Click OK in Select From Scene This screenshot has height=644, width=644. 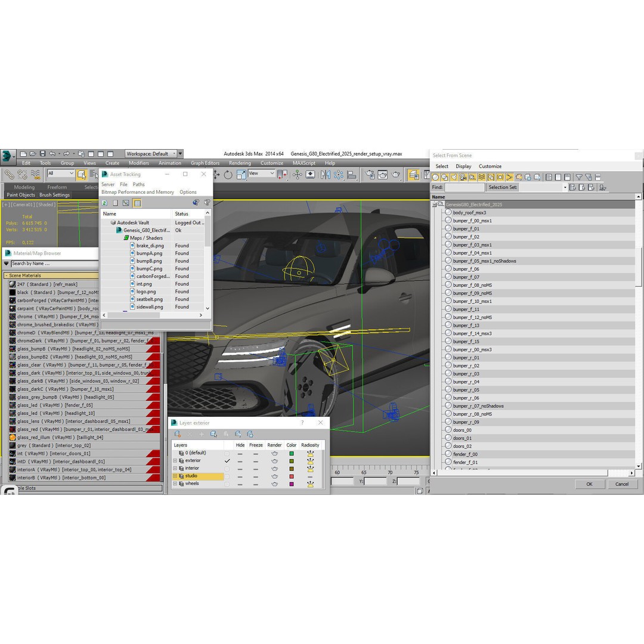(x=589, y=484)
